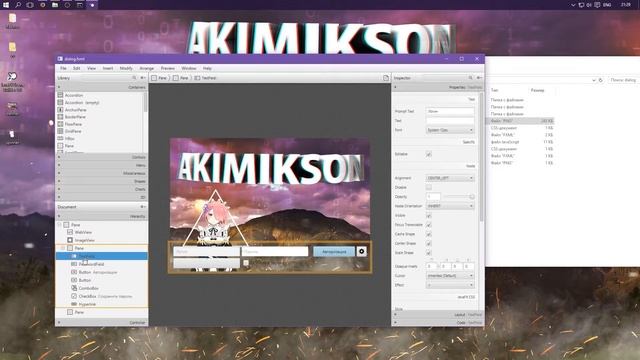Select ComboBox in the Hierarchy tree
Screen dimensions: 640x360
[89, 288]
